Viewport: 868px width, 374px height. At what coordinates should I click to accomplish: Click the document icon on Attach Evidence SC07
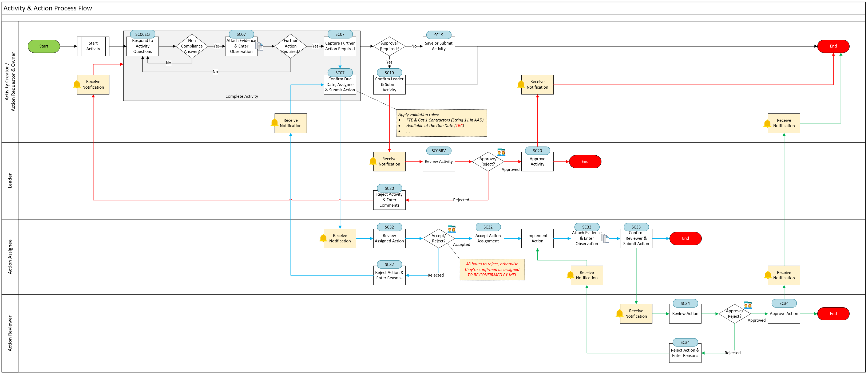pyautogui.click(x=259, y=46)
